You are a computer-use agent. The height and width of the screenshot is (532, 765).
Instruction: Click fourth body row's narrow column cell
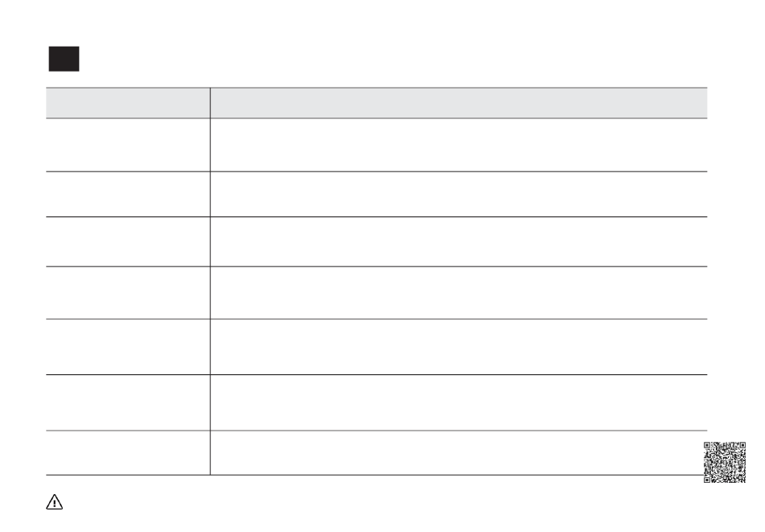tap(128, 293)
